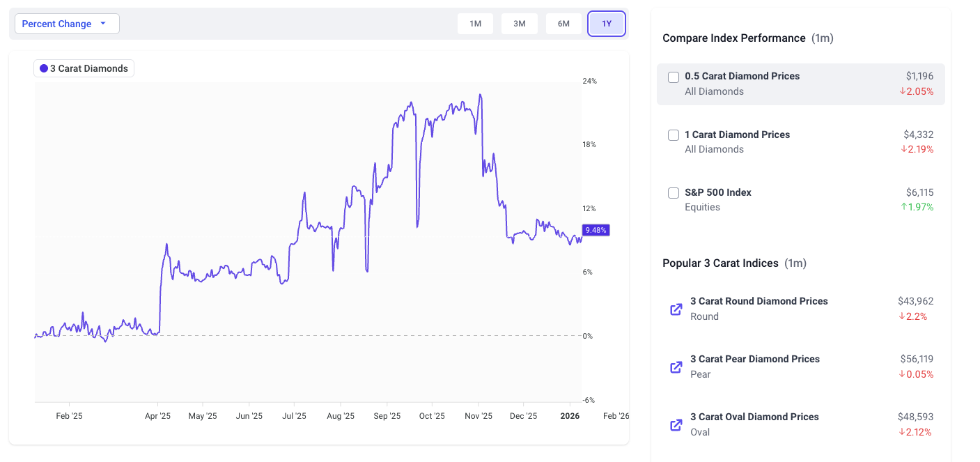The height and width of the screenshot is (462, 980).
Task: Click the $1,196 price value
Action: click(x=919, y=76)
